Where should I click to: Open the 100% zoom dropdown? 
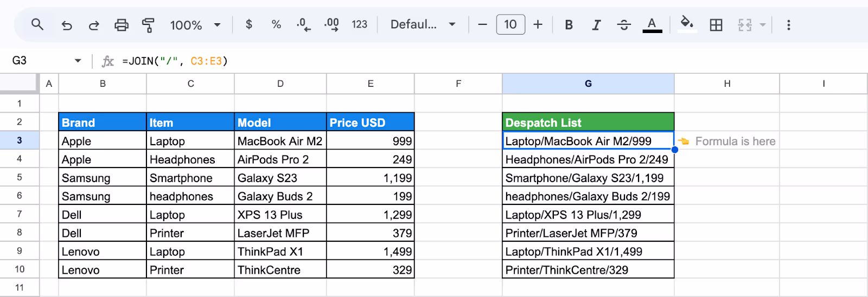pyautogui.click(x=195, y=25)
